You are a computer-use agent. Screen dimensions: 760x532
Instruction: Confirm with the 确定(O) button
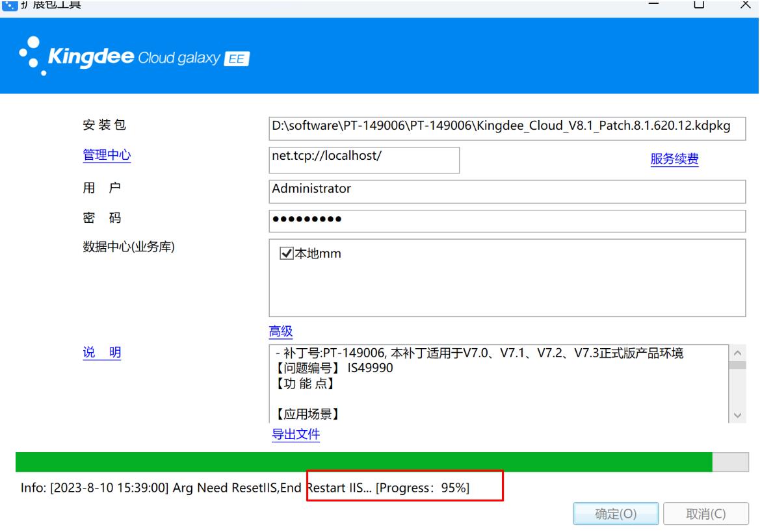(616, 514)
